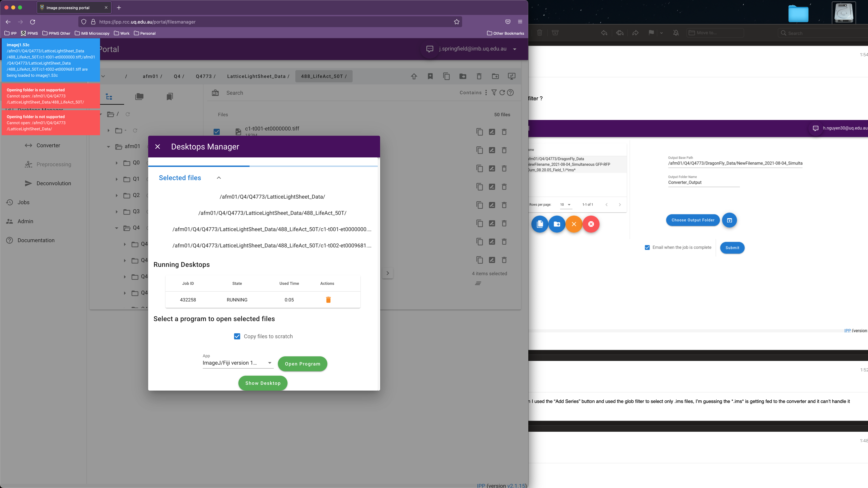Viewport: 868px width, 488px height.
Task: Go to Jobs in the sidebar
Action: [x=23, y=202]
